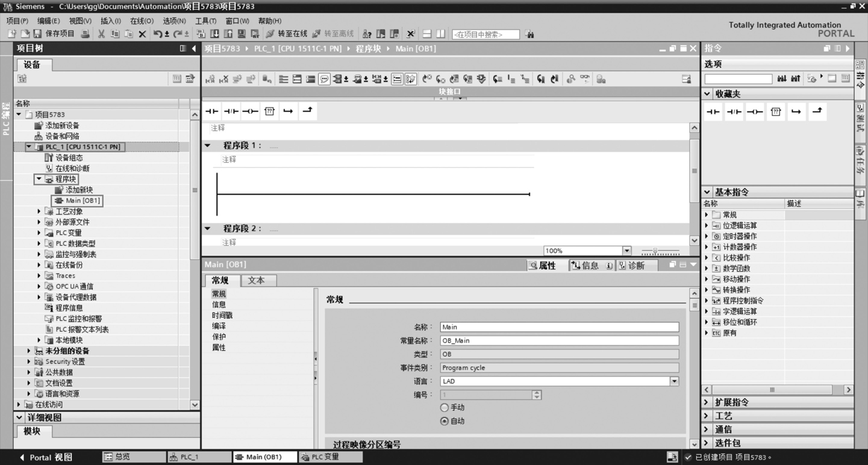Click the cut scissors icon in main toolbar
Image resolution: width=868 pixels, height=465 pixels.
[101, 34]
